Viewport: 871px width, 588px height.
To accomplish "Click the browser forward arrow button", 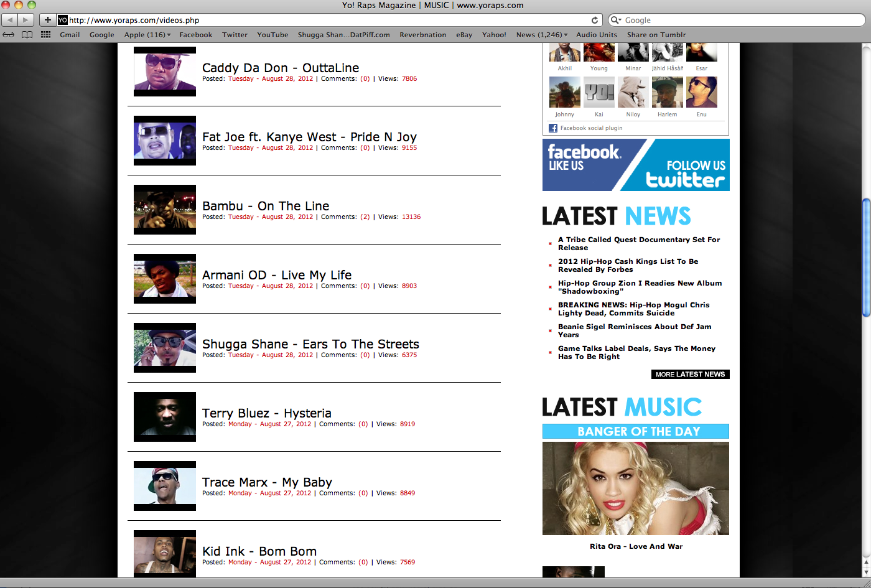I will click(x=26, y=20).
